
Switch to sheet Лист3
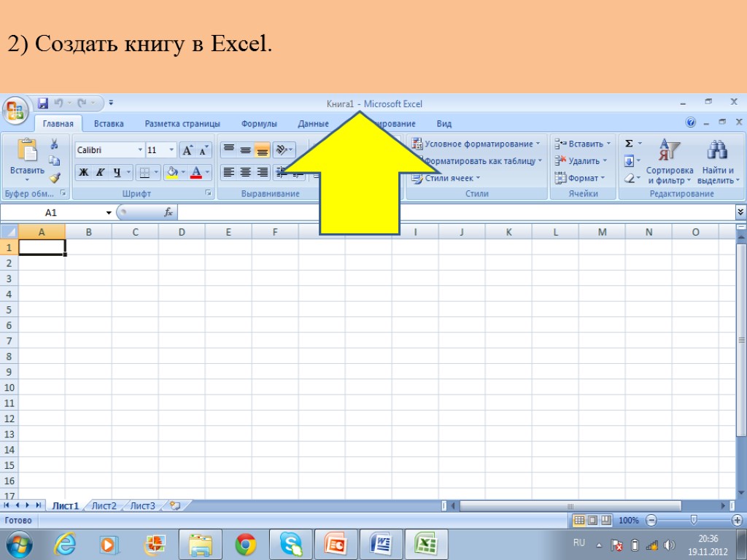click(142, 506)
